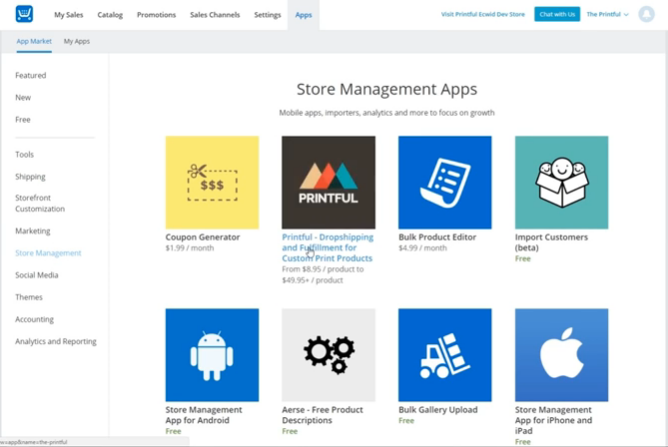
Task: Expand The Printful account dropdown
Action: (x=607, y=14)
